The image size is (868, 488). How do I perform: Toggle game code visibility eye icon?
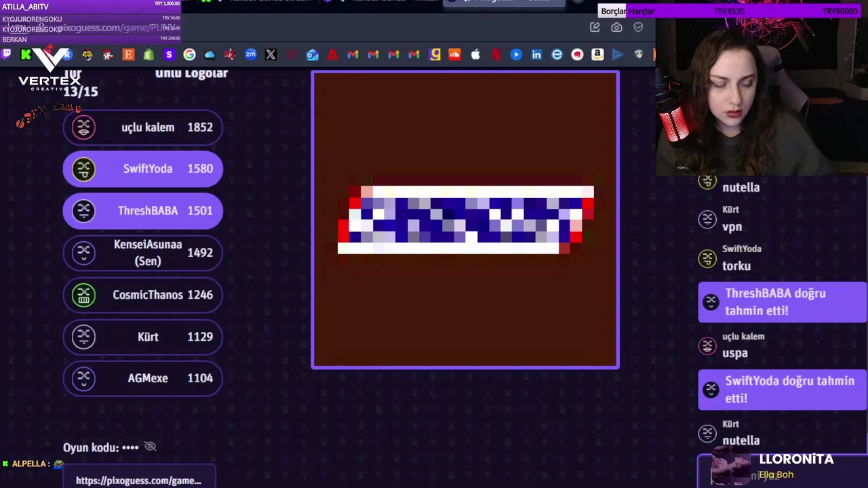tap(151, 447)
